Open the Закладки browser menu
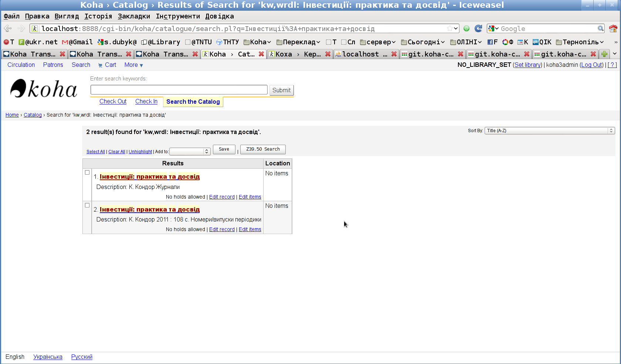The width and height of the screenshot is (621, 364). 134,16
